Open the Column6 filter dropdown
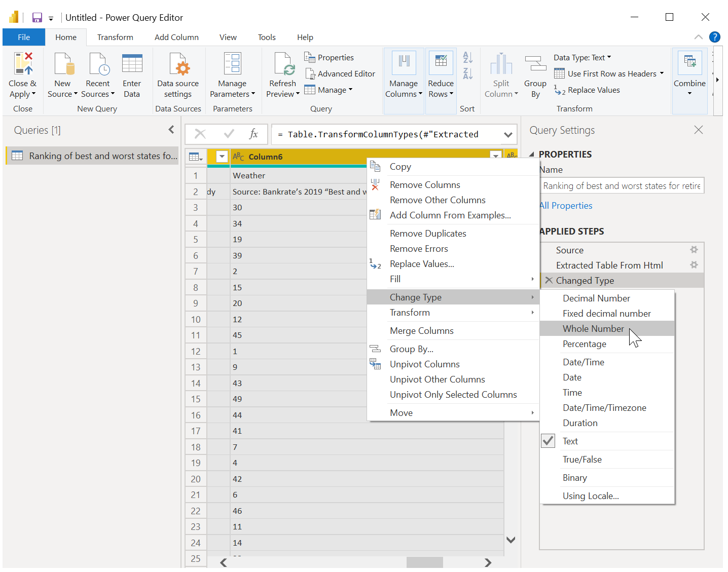 495,156
